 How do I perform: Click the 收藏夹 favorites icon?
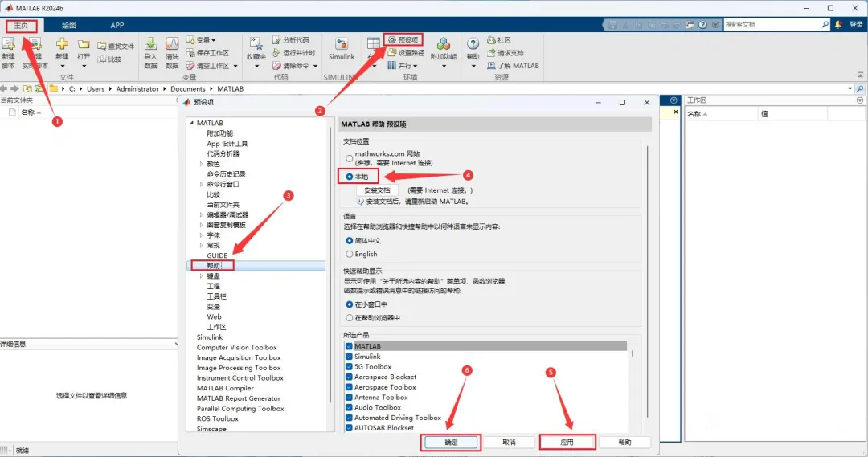[256, 43]
